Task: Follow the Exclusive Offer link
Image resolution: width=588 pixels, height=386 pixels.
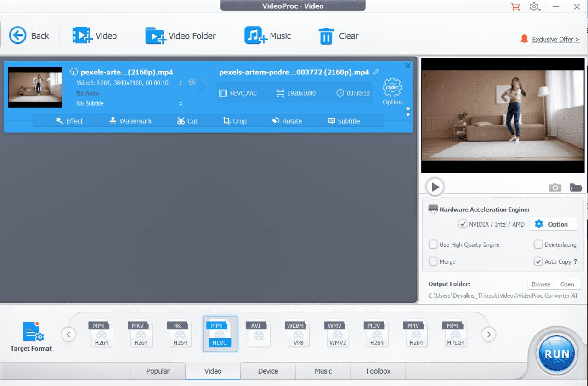Action: (555, 40)
